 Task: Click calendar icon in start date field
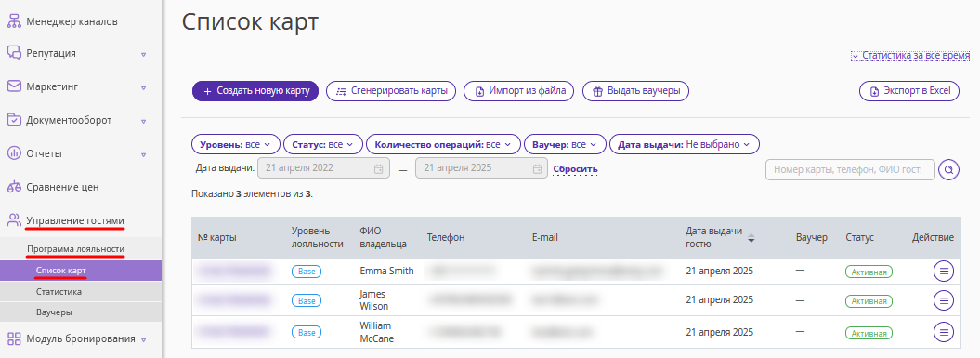(x=378, y=168)
